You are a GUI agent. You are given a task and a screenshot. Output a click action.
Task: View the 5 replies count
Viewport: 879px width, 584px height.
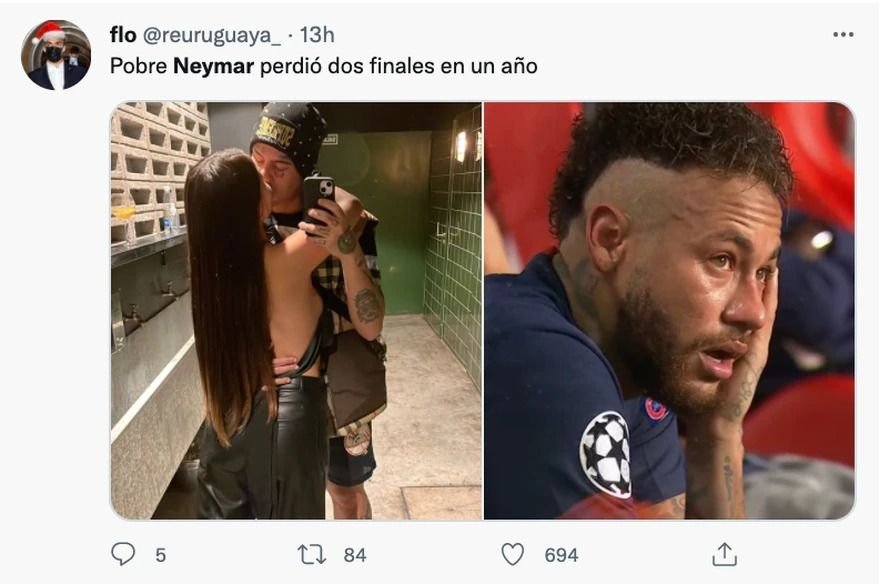160,555
